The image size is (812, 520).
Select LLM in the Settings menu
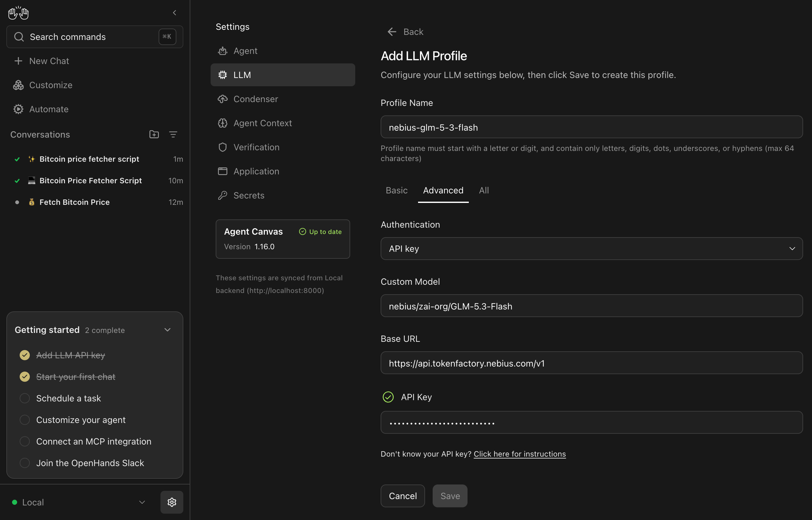(x=283, y=75)
